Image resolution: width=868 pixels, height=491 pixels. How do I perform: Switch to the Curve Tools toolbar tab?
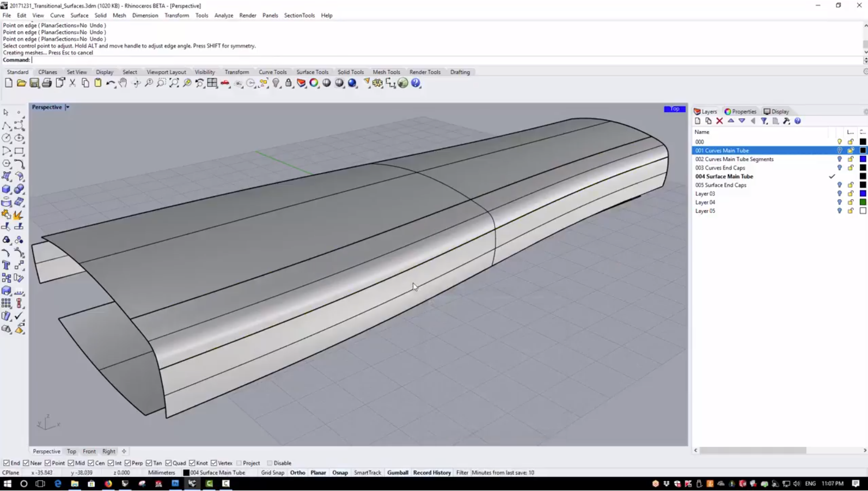point(272,72)
